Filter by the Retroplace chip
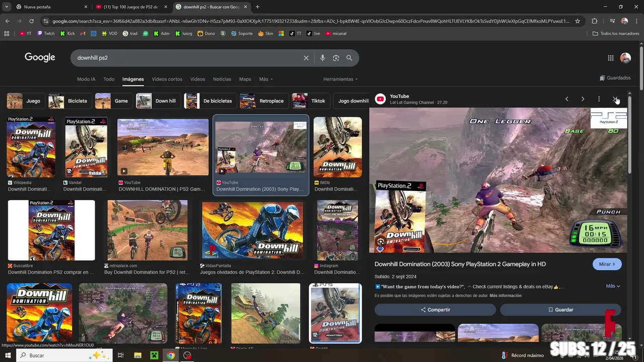The width and height of the screenshot is (644, 362). 264,101
